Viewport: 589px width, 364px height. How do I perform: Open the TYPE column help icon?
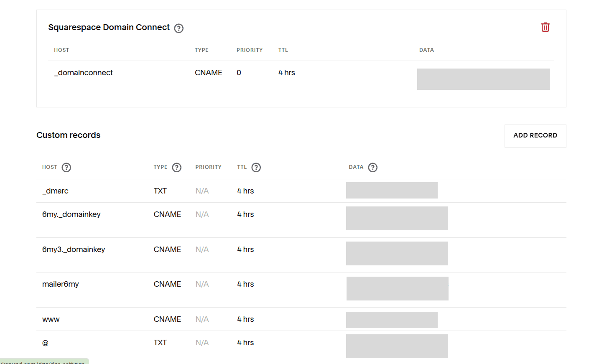[177, 168]
